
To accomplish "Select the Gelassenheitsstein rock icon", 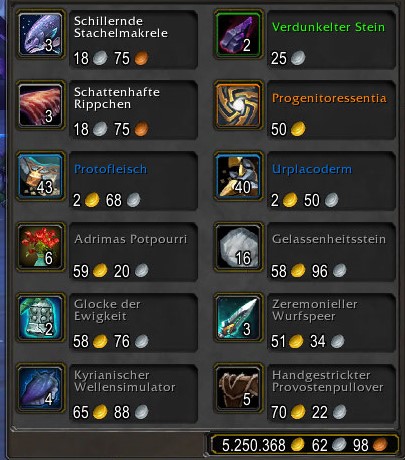I will point(238,247).
